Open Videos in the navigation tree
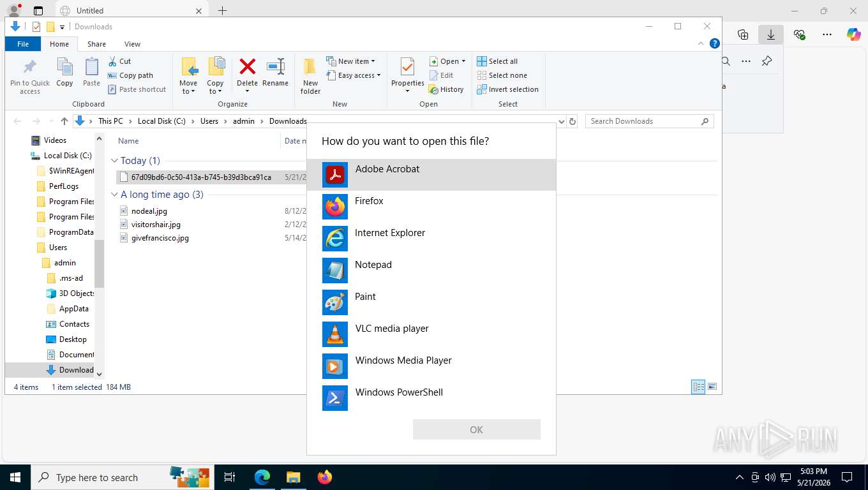This screenshot has height=490, width=868. [x=55, y=140]
